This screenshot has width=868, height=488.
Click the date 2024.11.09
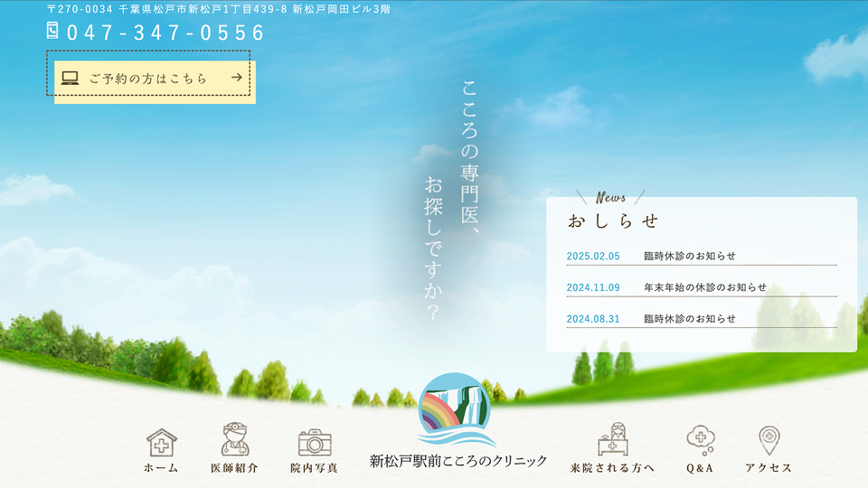tap(593, 287)
